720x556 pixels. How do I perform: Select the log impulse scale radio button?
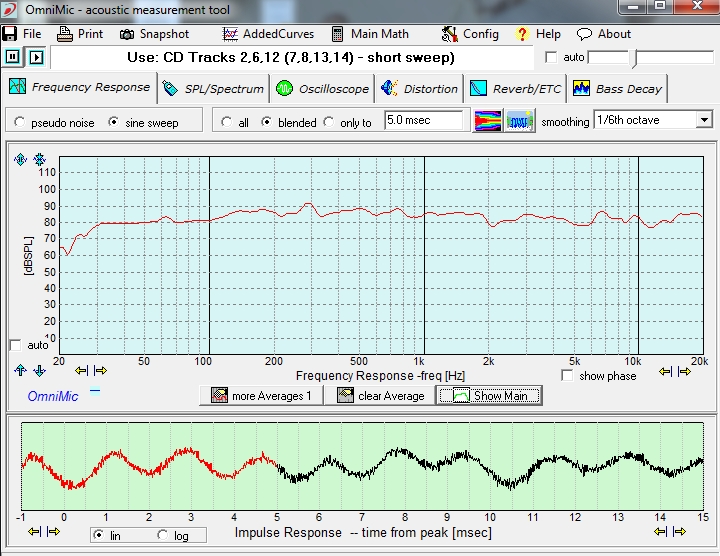pos(162,535)
